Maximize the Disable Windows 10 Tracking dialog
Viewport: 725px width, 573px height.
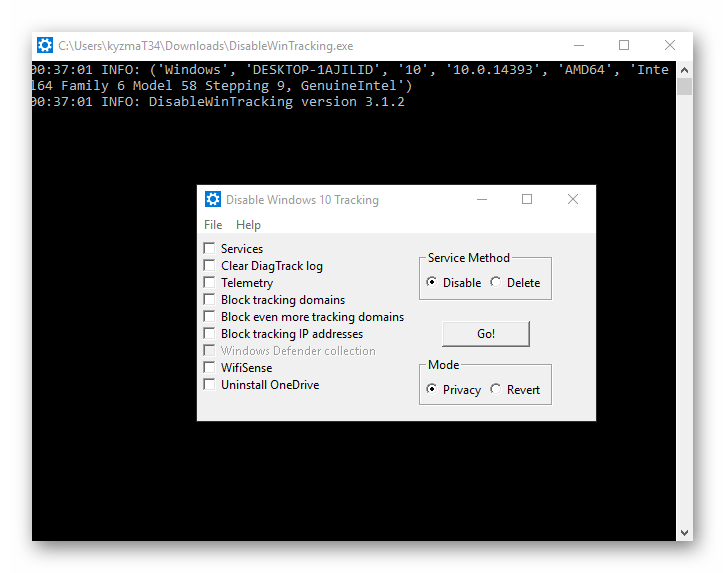(x=527, y=199)
